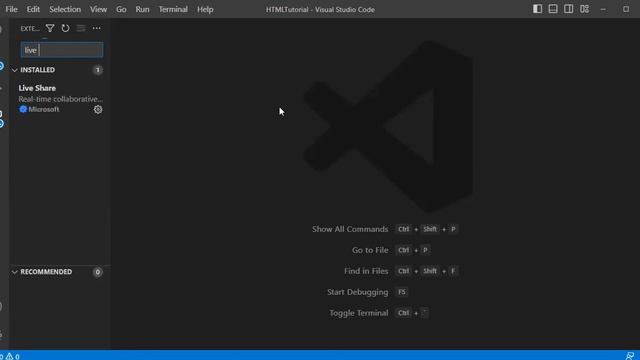Toggle primary side bar layout icon
640x360 pixels.
pyautogui.click(x=538, y=9)
